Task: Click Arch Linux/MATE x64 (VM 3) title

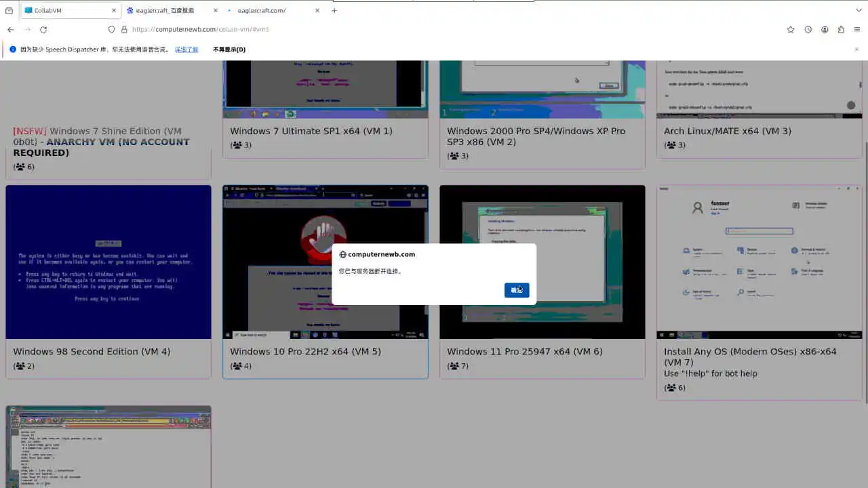Action: pyautogui.click(x=728, y=131)
